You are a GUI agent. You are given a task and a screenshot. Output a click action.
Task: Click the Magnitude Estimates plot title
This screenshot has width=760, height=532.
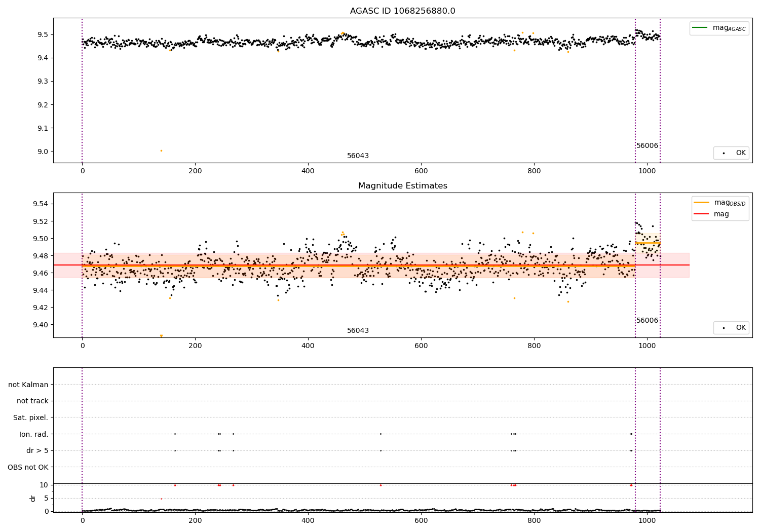402,186
